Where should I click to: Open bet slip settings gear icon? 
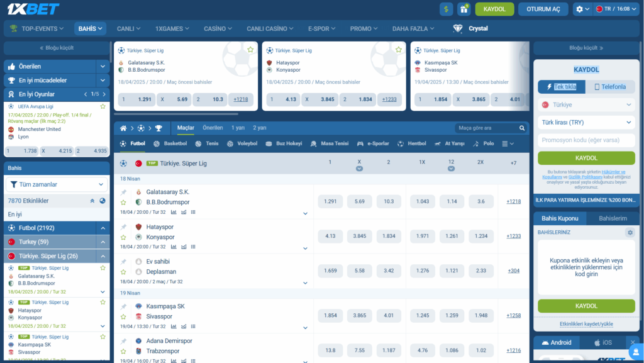coord(630,232)
